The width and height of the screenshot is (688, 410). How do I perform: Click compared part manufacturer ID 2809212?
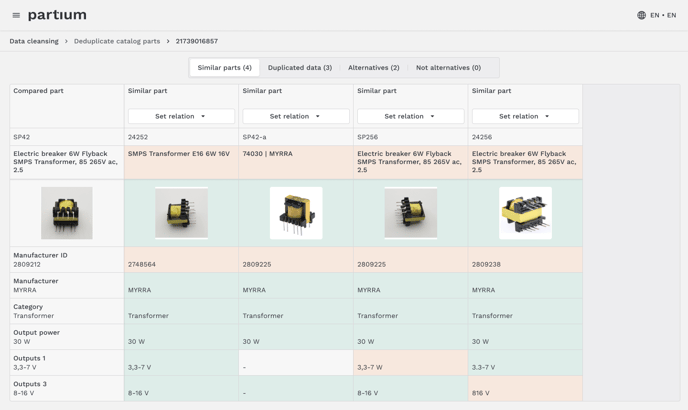27,264
